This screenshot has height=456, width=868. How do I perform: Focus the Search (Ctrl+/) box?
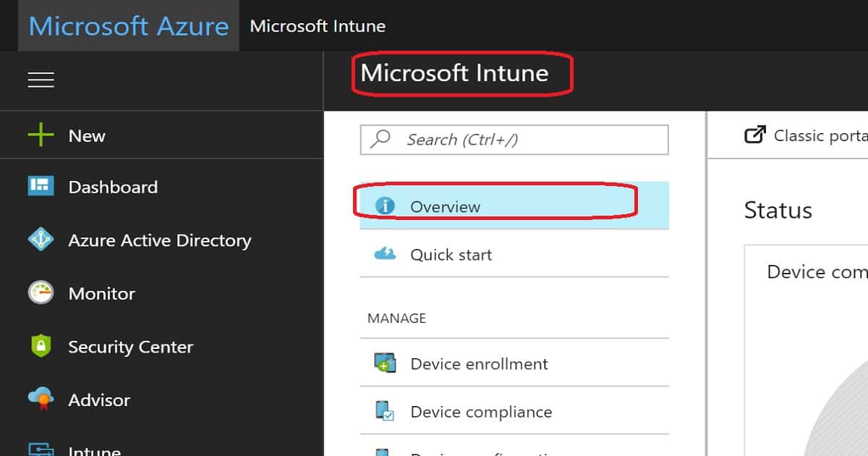click(514, 140)
